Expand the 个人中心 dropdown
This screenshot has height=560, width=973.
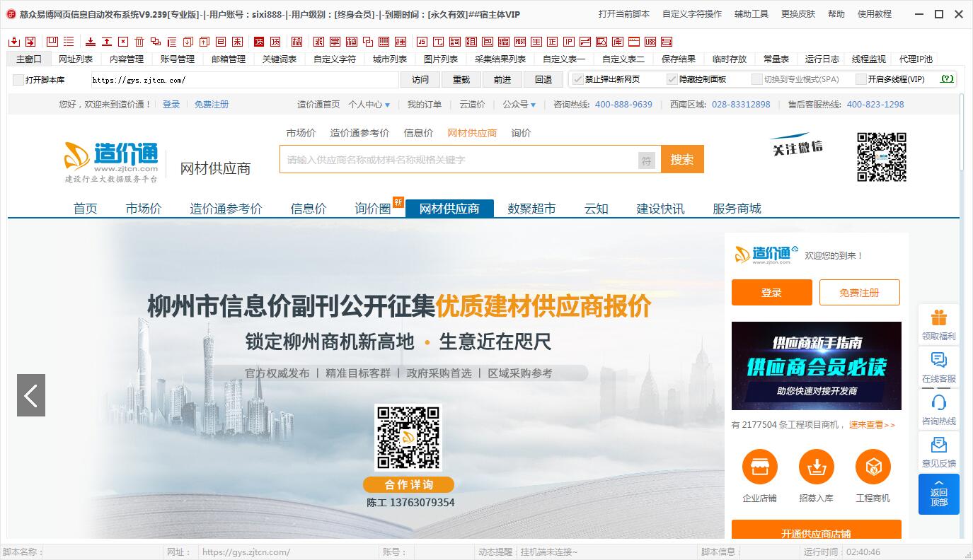tap(369, 104)
